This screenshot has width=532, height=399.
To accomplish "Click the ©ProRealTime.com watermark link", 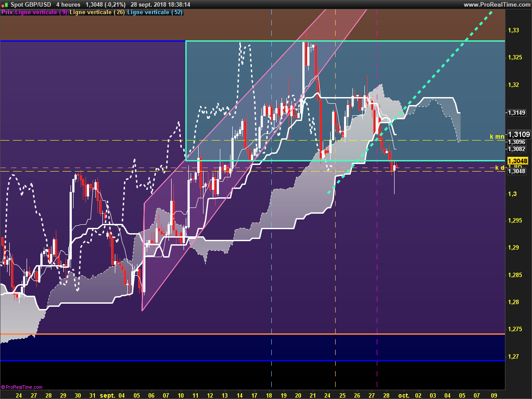I will 22,387.
